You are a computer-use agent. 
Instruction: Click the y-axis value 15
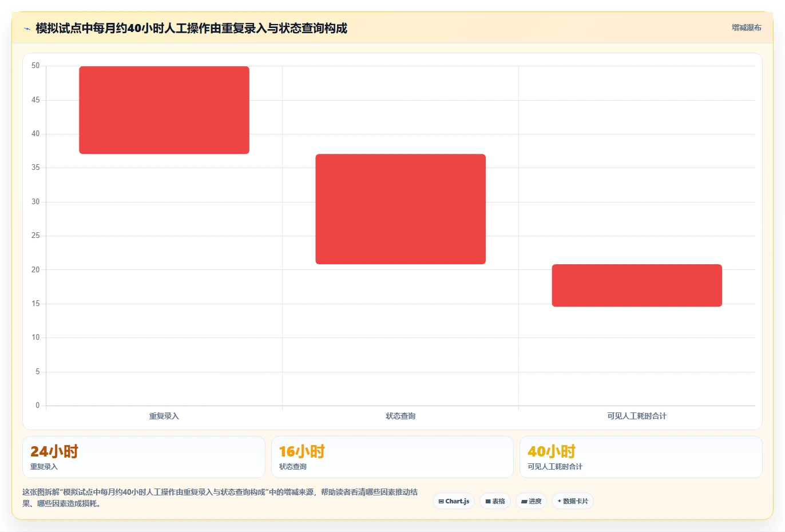point(35,304)
